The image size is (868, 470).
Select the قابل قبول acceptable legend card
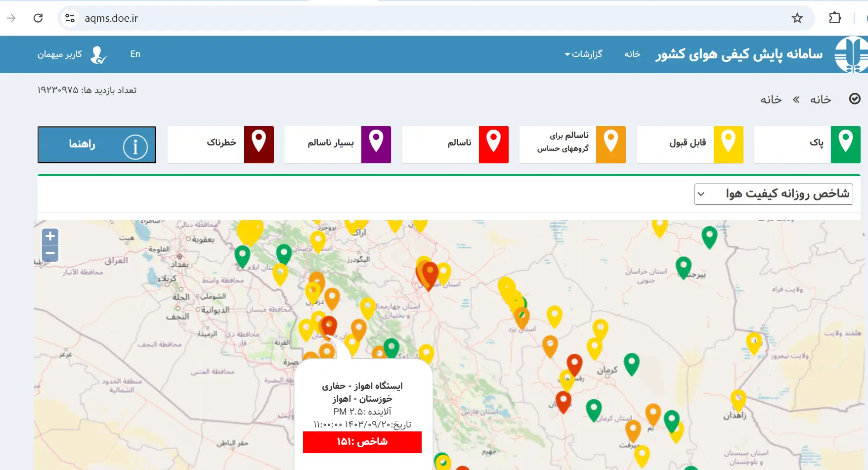click(x=690, y=144)
